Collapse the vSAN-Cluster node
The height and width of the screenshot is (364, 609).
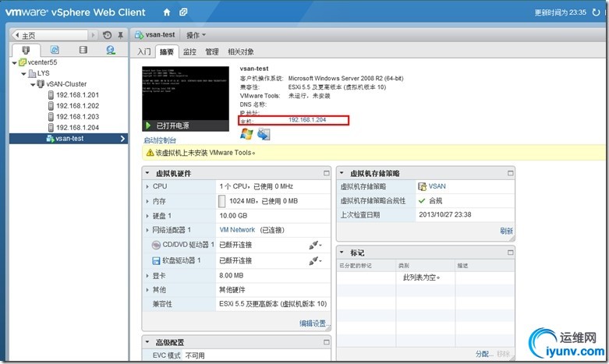33,84
